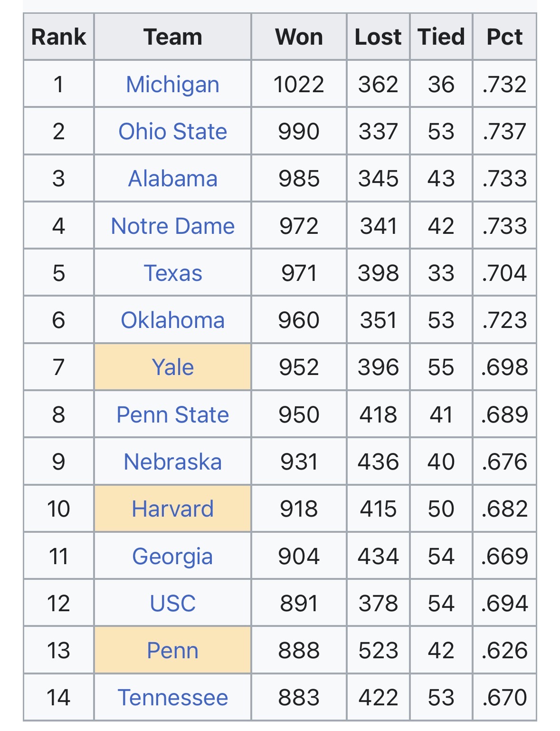Click the Tied column header
The height and width of the screenshot is (731, 560).
[x=441, y=37]
